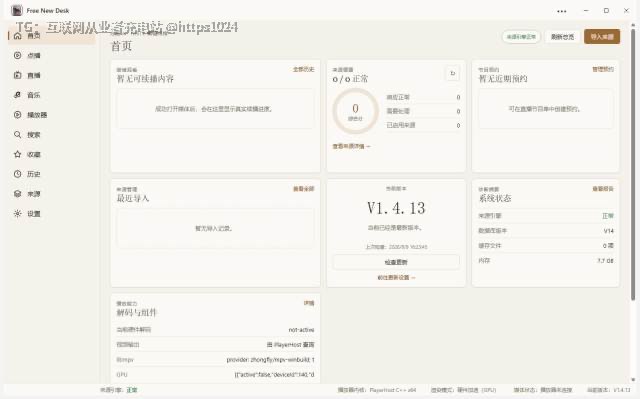Viewport: 640px width, 399px height.
Task: Click the V1.4.13 version number
Action: [x=396, y=208]
